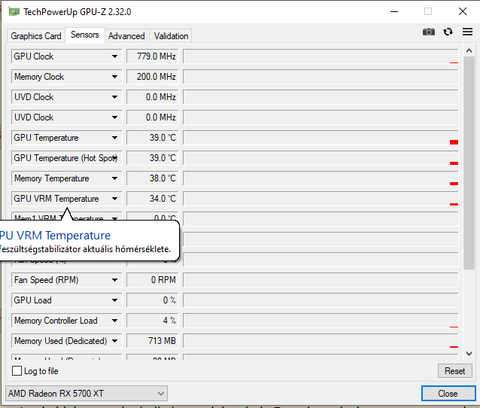Click the 0 RPM Fan Speed value
Image resolution: width=480 pixels, height=408 pixels.
point(152,280)
